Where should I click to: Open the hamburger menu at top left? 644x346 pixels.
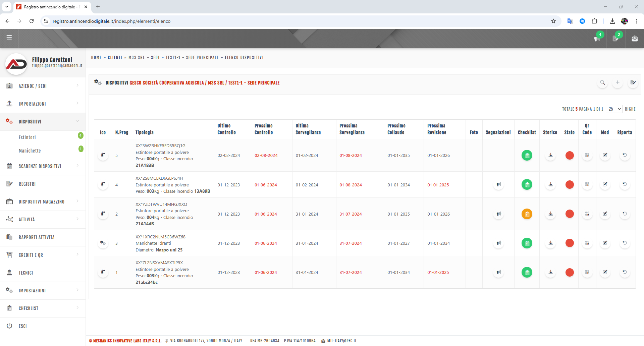pyautogui.click(x=9, y=38)
